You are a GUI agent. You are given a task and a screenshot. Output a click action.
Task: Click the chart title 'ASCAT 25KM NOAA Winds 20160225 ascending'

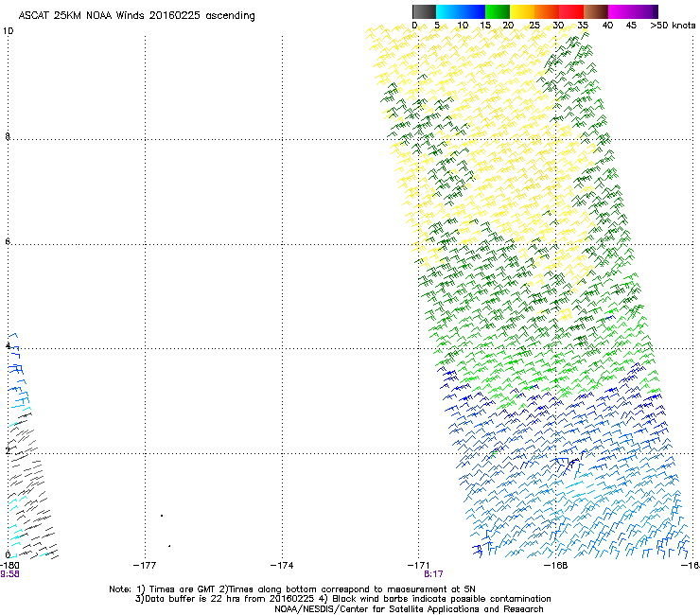[136, 16]
